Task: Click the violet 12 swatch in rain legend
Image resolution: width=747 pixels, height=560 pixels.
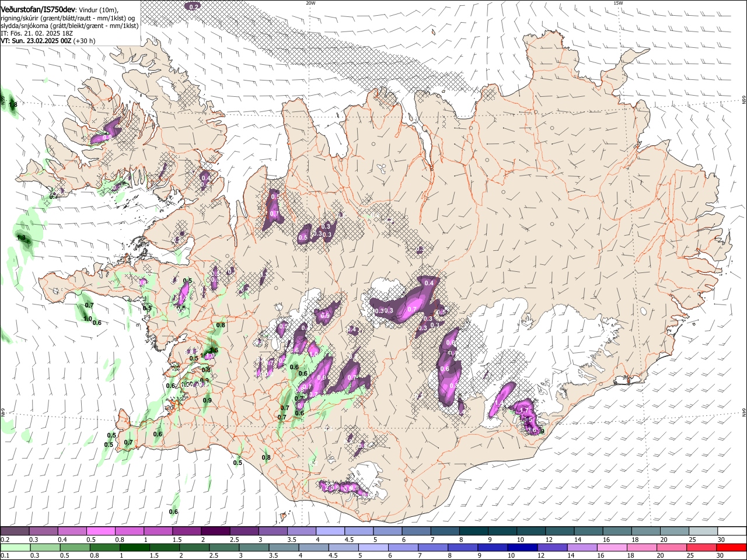Action: pos(551,548)
